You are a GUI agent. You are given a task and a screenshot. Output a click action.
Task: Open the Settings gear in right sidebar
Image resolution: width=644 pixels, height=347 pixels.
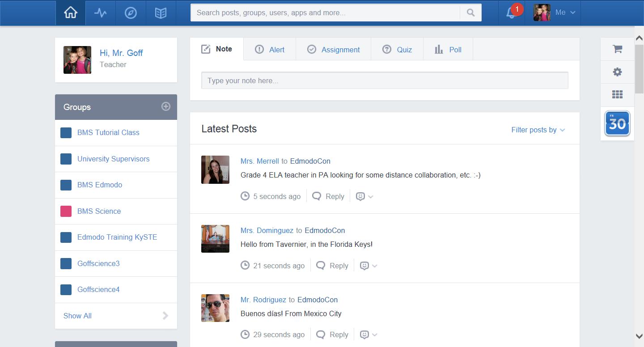tap(617, 72)
